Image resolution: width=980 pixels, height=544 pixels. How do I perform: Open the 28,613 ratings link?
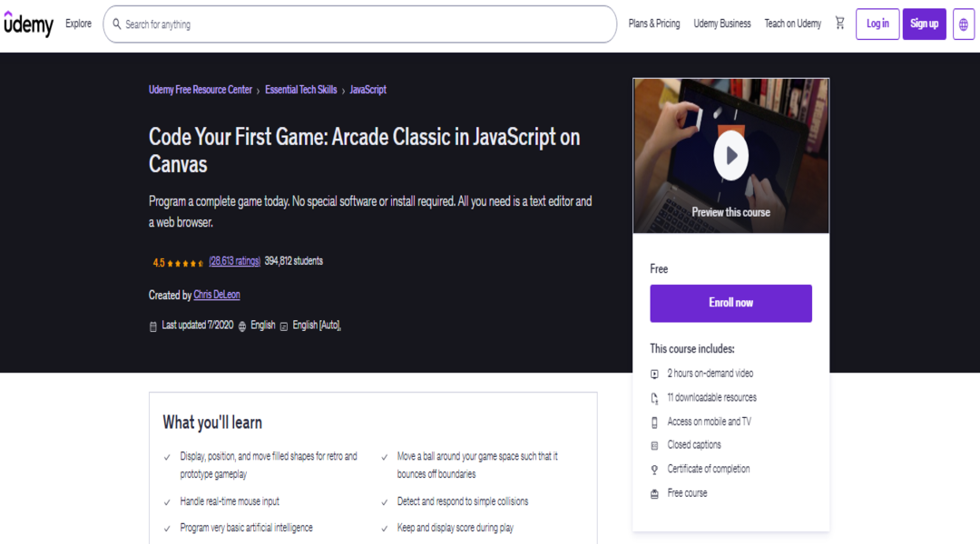234,261
